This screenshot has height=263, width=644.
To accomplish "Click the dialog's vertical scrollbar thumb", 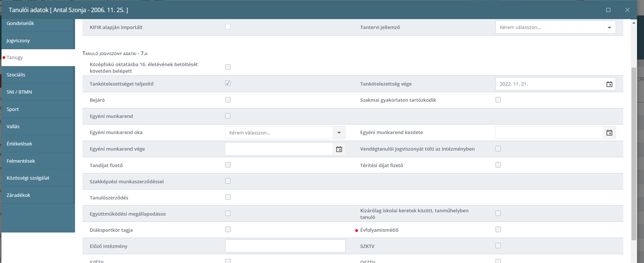I will [x=634, y=154].
